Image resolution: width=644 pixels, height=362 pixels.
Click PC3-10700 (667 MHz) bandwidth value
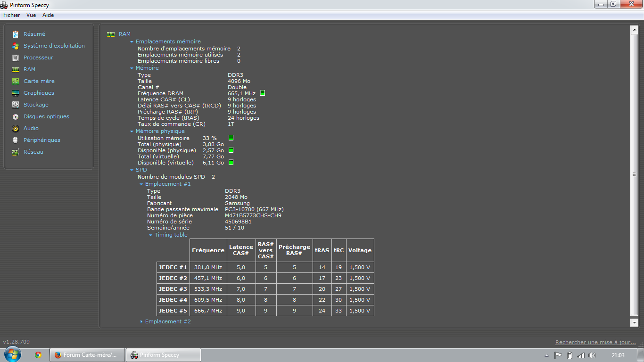coord(254,209)
